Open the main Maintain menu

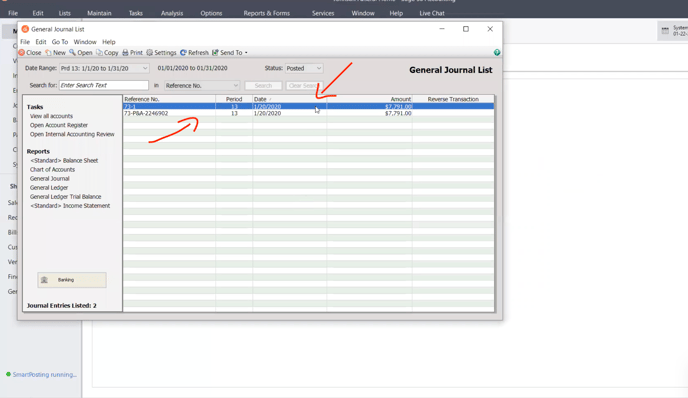coord(99,13)
